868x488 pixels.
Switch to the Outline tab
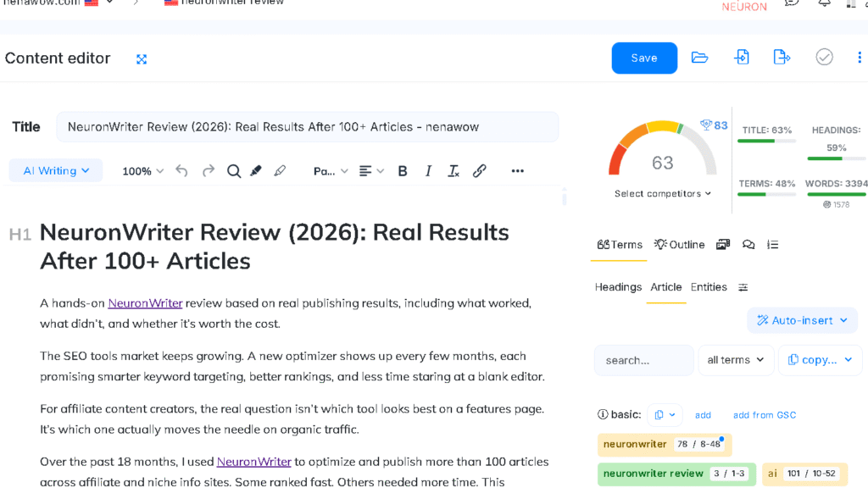pos(679,245)
